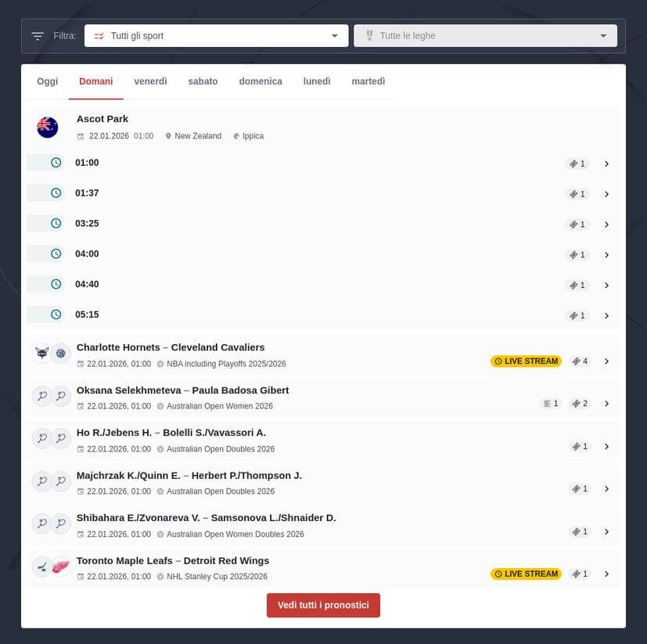Viewport: 647px width, 644px height.
Task: Click the clock icon for the 01:37 race
Action: 56,193
